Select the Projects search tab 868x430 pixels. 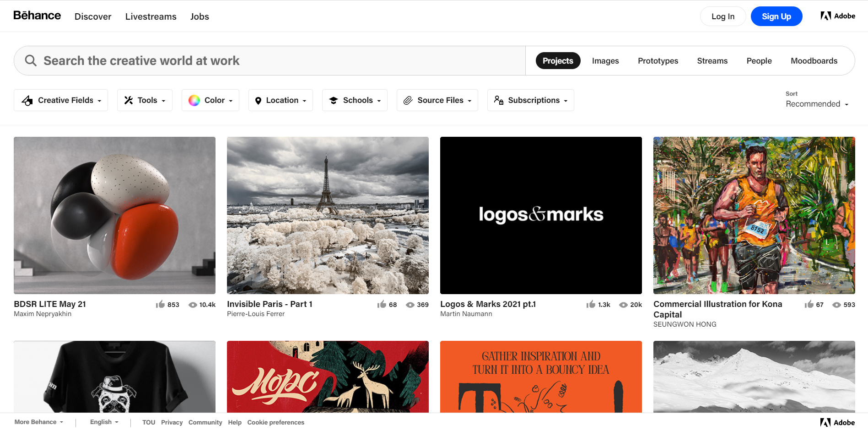click(558, 61)
